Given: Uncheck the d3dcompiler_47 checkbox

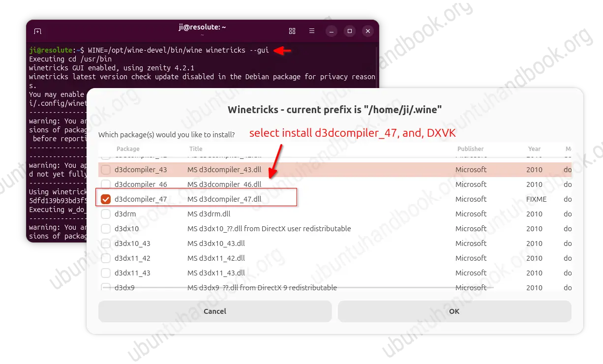Looking at the screenshot, I should point(106,199).
